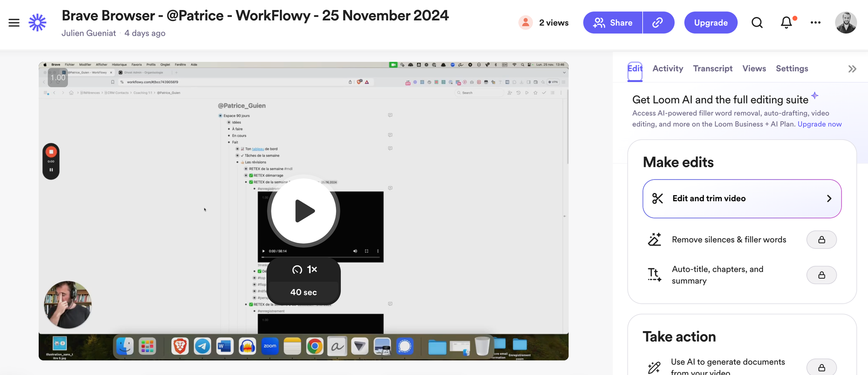Viewport: 868px width, 375px height.
Task: Click lock button for Auto-title, chapters, and summary
Action: pyautogui.click(x=821, y=275)
